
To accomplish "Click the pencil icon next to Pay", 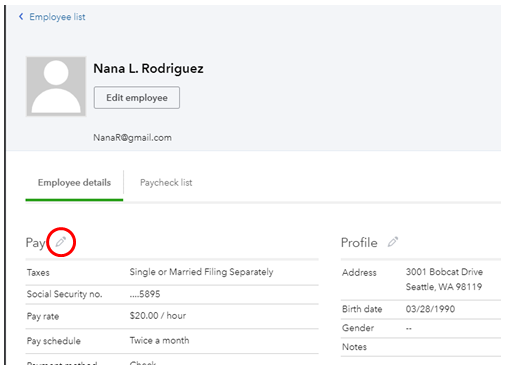I will [61, 242].
